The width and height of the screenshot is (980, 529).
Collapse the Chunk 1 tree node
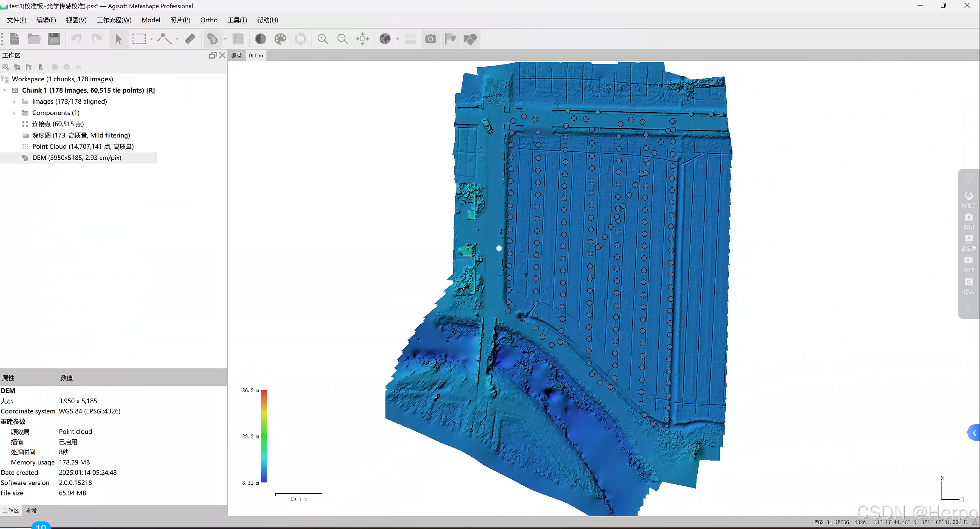click(5, 91)
